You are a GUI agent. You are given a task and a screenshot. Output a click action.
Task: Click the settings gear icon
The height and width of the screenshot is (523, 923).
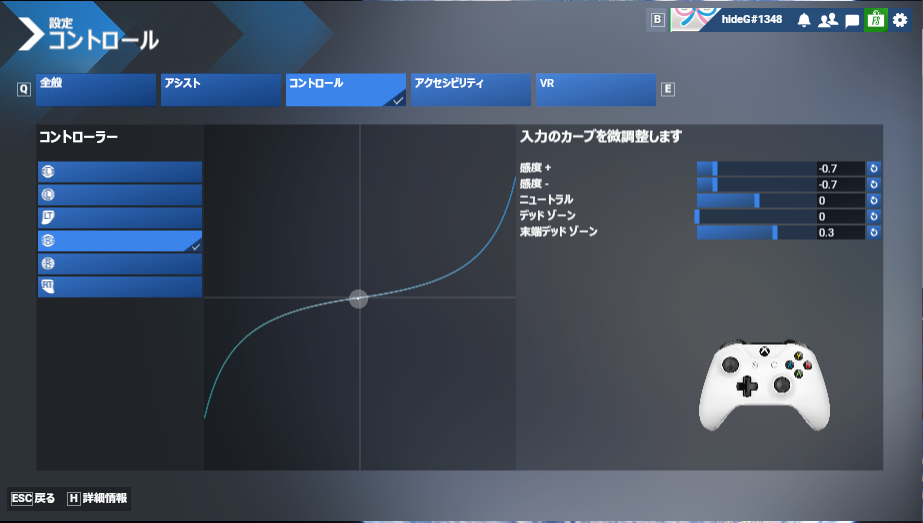tap(900, 20)
